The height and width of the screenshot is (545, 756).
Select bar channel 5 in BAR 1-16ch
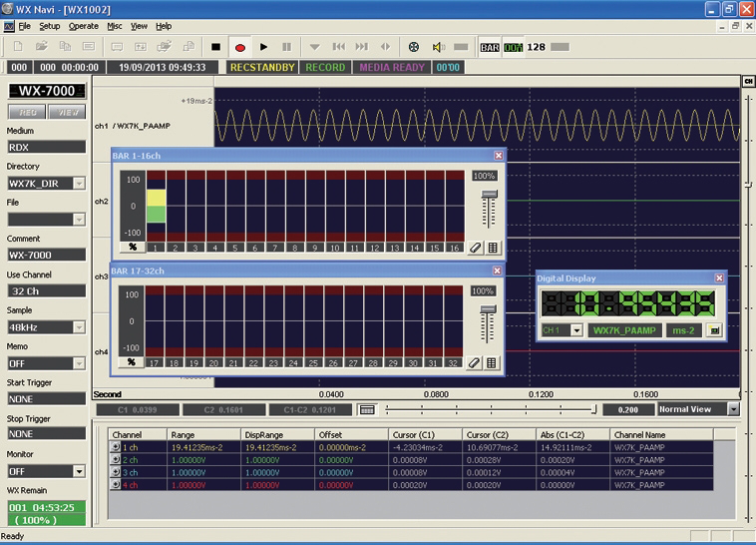(235, 248)
